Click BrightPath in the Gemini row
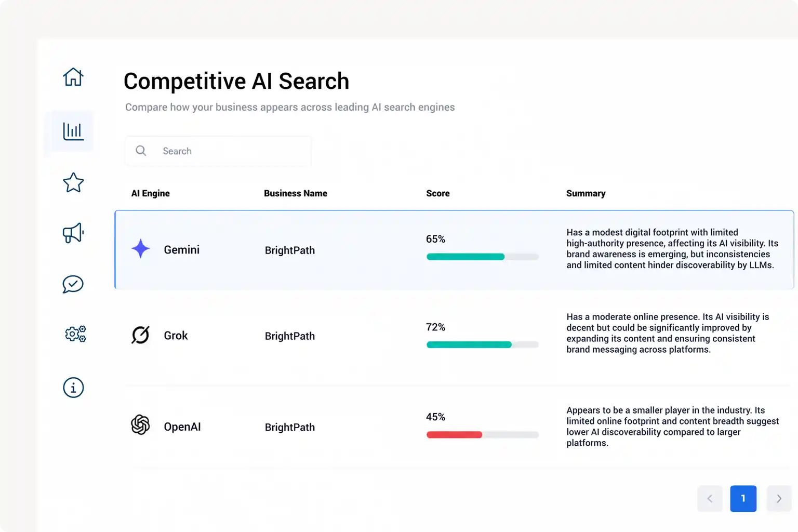This screenshot has height=532, width=798. click(290, 250)
